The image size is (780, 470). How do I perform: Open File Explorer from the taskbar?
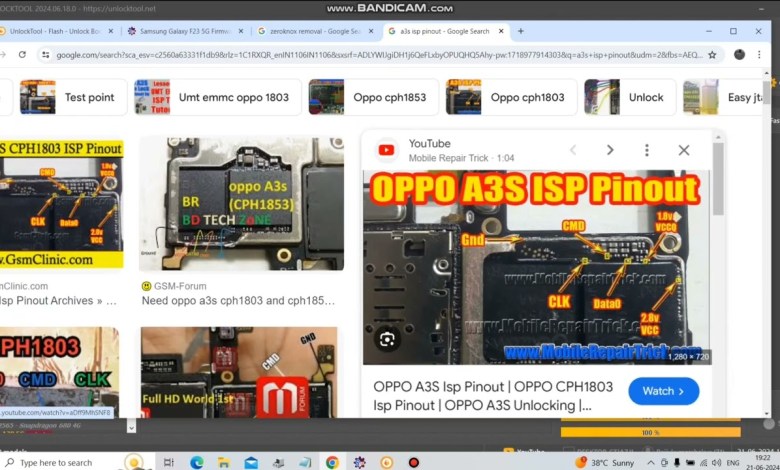(223, 463)
